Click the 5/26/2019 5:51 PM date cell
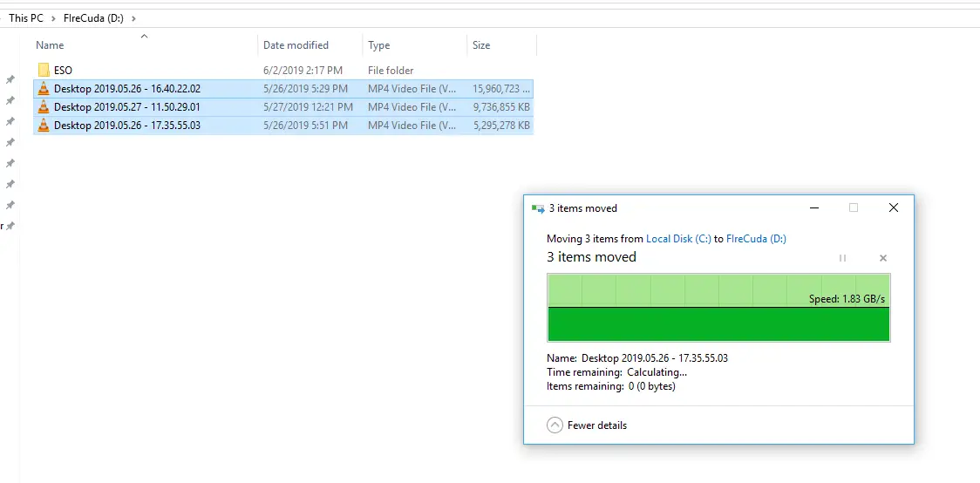980x483 pixels. (305, 125)
